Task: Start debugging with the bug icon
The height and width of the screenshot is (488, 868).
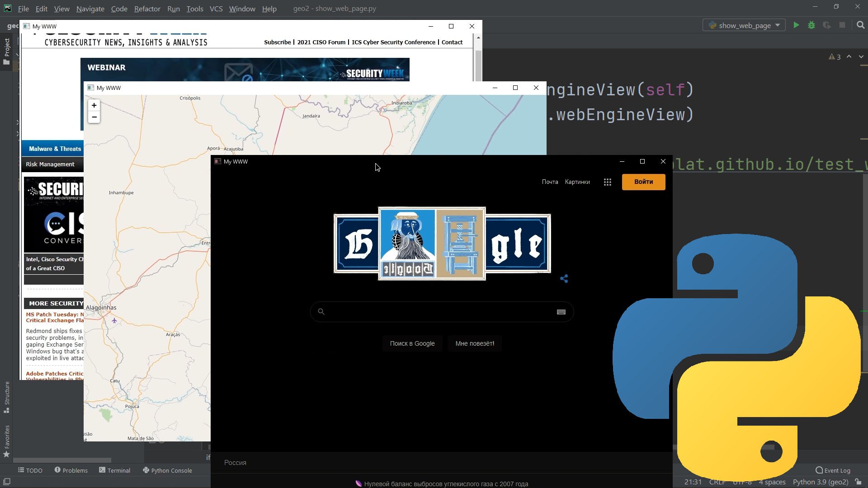Action: point(811,25)
